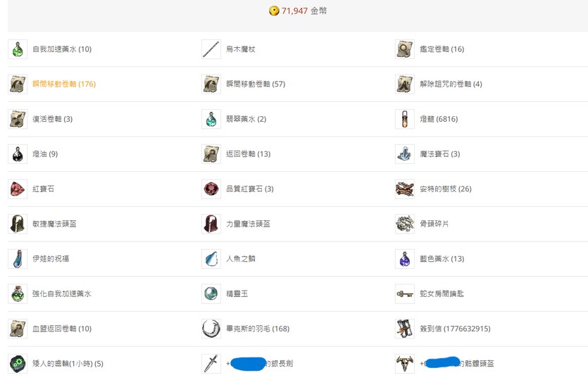Click the 品質紅寶石 ruby icon
The image size is (588, 380).
click(x=211, y=189)
